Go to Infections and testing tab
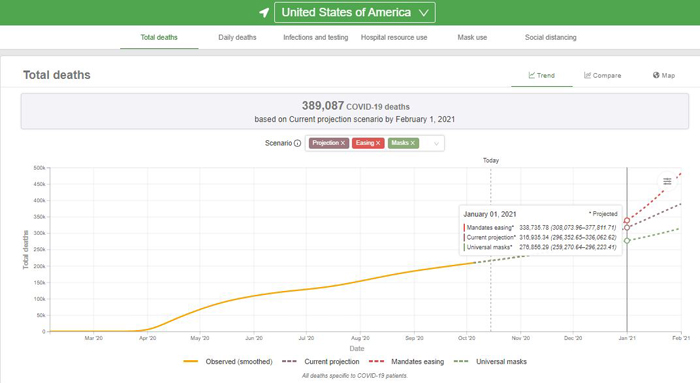Viewport: 700px width, 383px height. [x=316, y=37]
